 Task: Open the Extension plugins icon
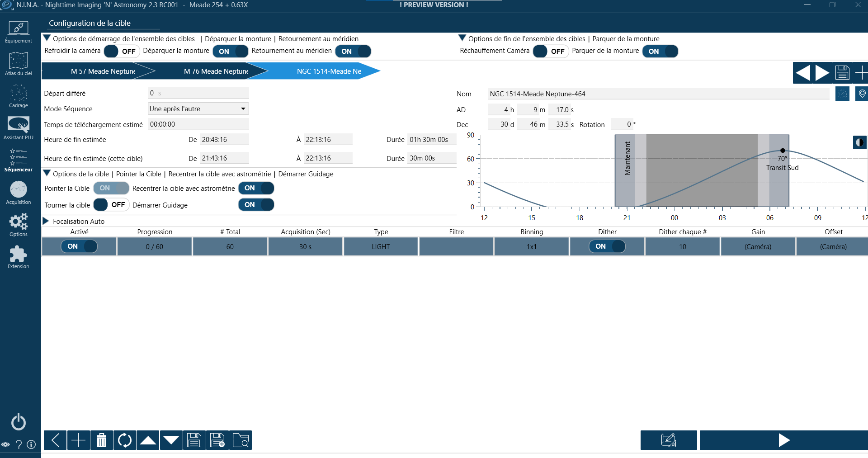[x=19, y=257]
